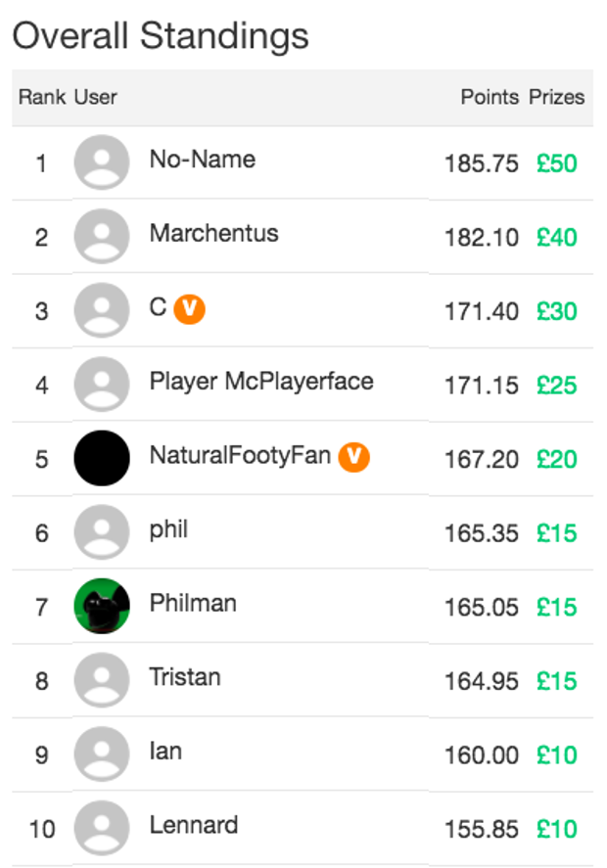Click the Points column header
Viewport: 607px width, 868px height.
click(490, 97)
